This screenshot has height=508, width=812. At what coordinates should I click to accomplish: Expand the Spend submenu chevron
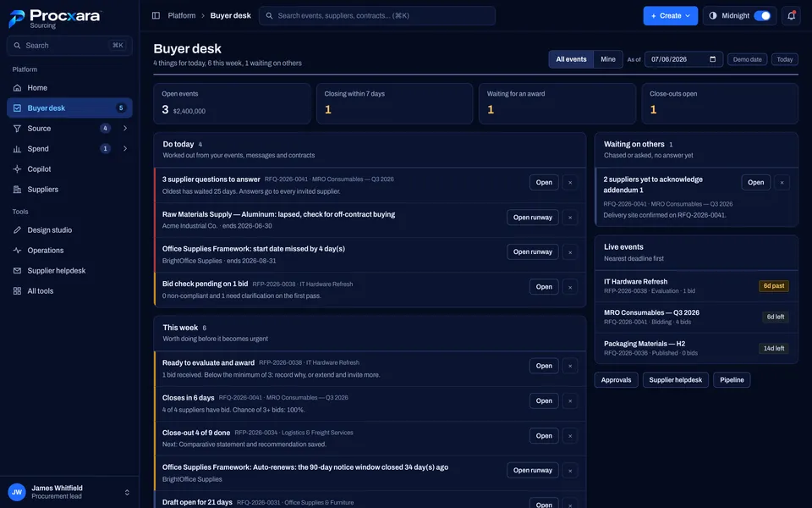[x=125, y=149]
